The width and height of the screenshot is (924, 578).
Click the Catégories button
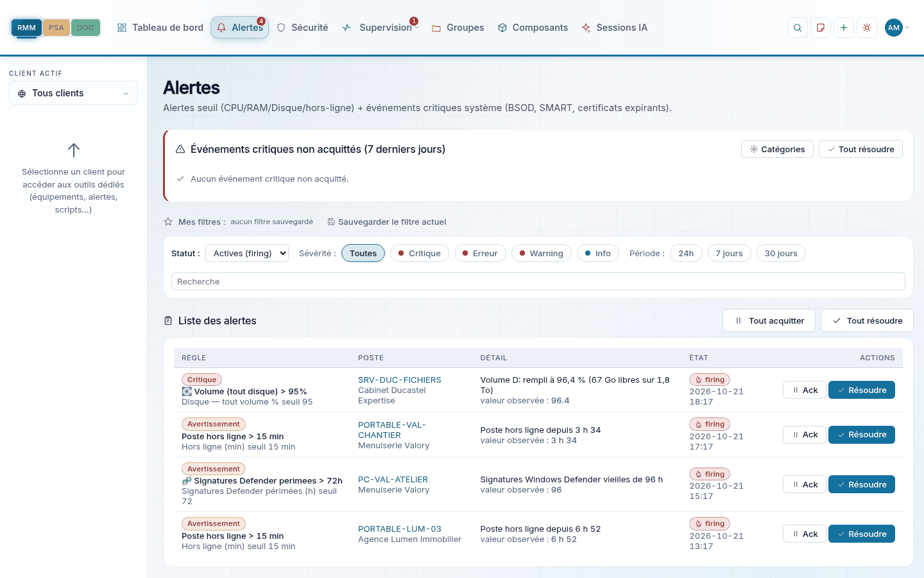[777, 149]
